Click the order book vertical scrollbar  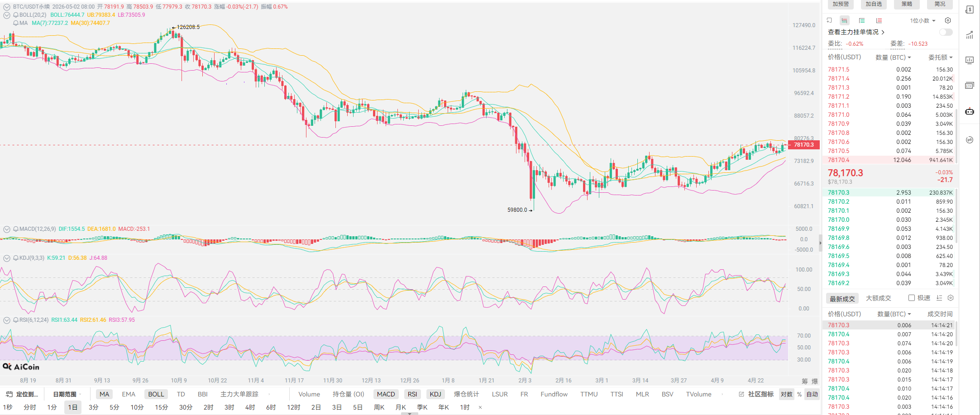click(x=956, y=136)
